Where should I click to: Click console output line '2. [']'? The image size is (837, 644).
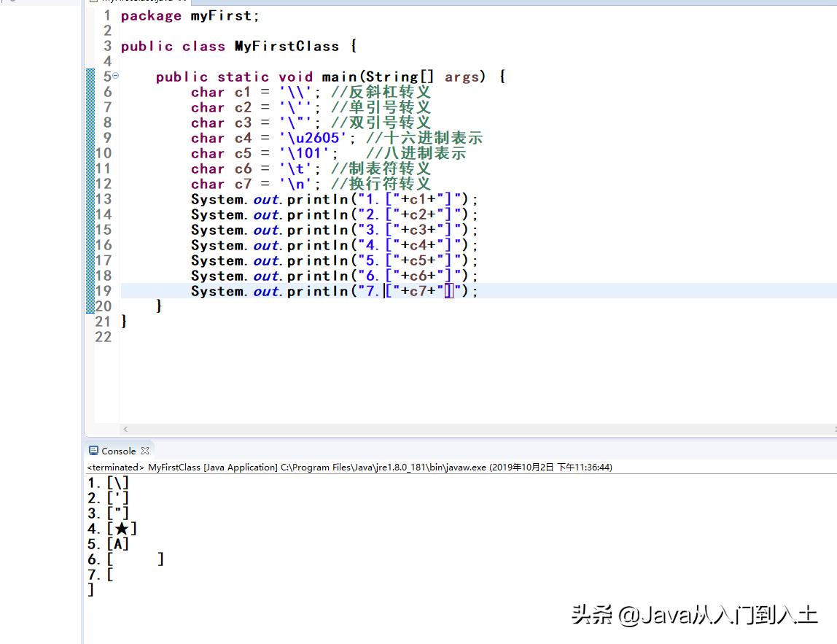pyautogui.click(x=109, y=498)
